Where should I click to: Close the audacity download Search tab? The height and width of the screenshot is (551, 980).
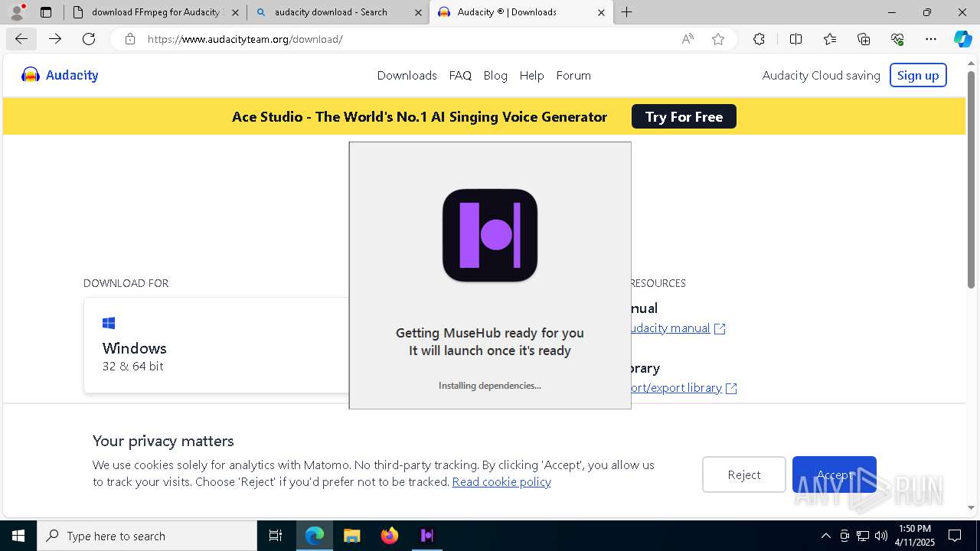point(418,12)
